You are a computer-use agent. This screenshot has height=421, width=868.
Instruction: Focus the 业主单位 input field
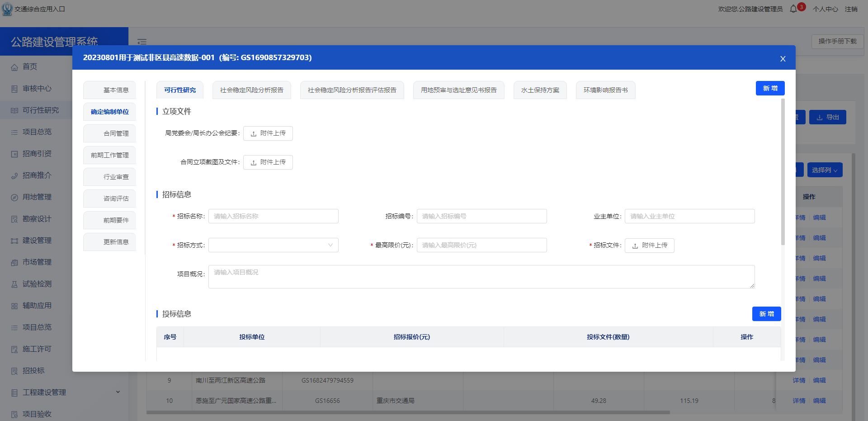tap(690, 216)
